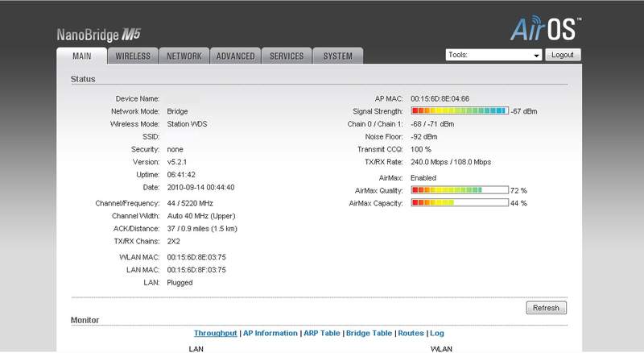644x353 pixels.
Task: Select the SERVICES tab
Action: coord(287,56)
